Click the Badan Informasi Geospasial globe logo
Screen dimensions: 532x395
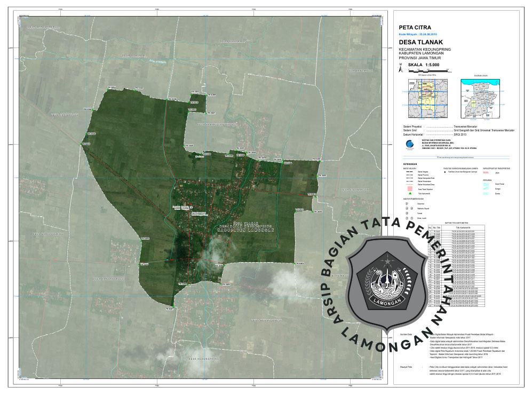pos(409,143)
